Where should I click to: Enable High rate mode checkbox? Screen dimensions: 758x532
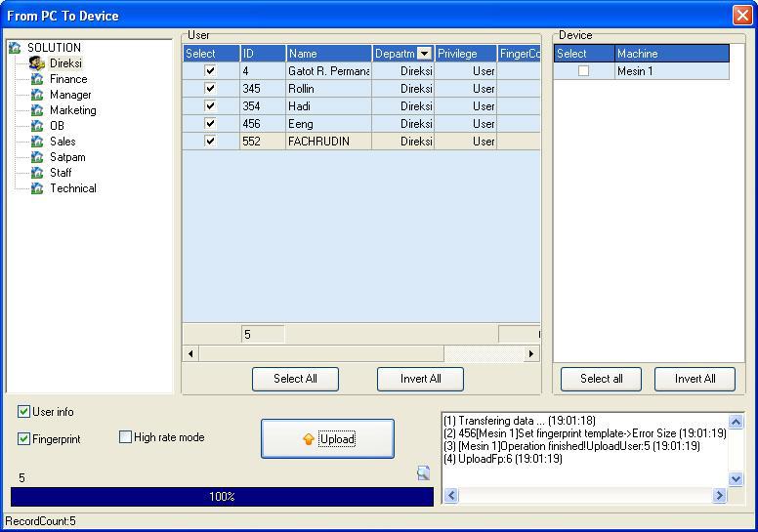tap(125, 437)
